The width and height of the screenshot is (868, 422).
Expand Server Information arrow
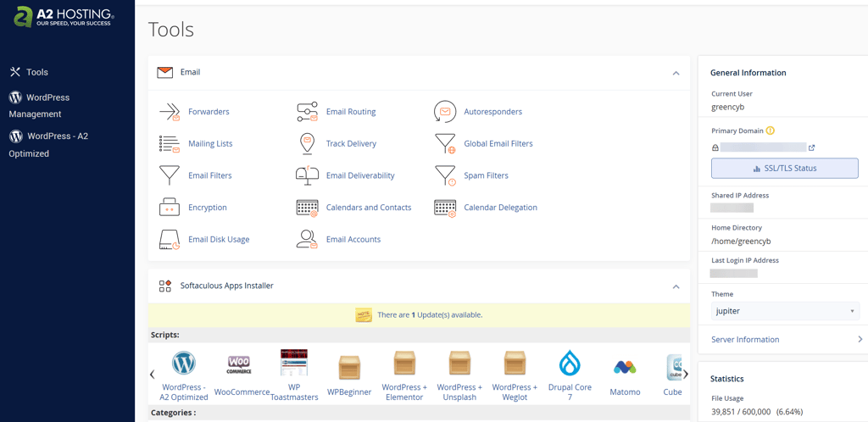[x=860, y=339]
